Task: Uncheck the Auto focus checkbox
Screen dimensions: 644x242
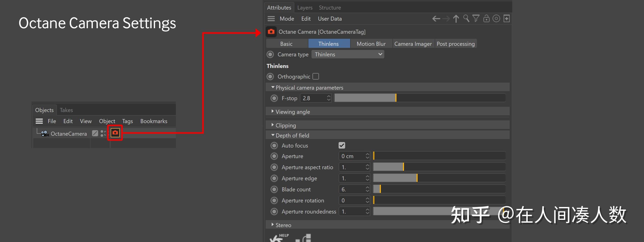Action: tap(342, 145)
